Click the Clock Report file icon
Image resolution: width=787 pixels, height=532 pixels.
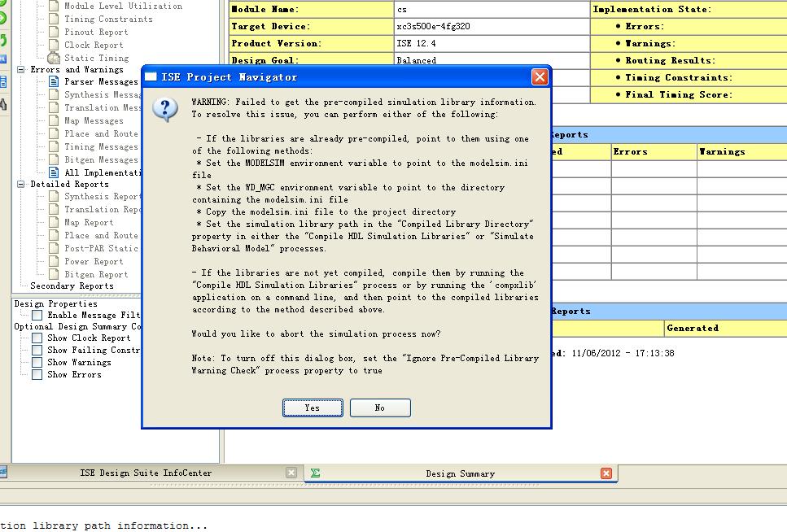pyautogui.click(x=54, y=45)
